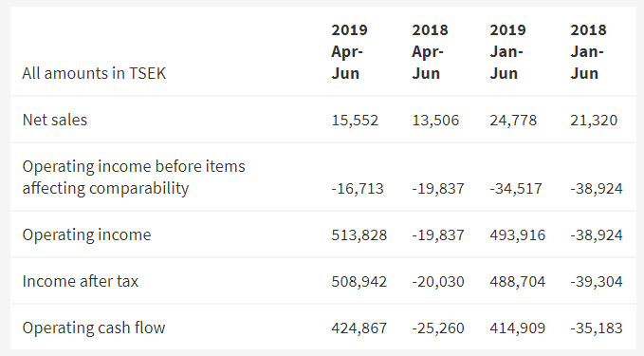The height and width of the screenshot is (356, 644).
Task: Click 'Operating income before items affecting comparability' label
Action: point(134,178)
